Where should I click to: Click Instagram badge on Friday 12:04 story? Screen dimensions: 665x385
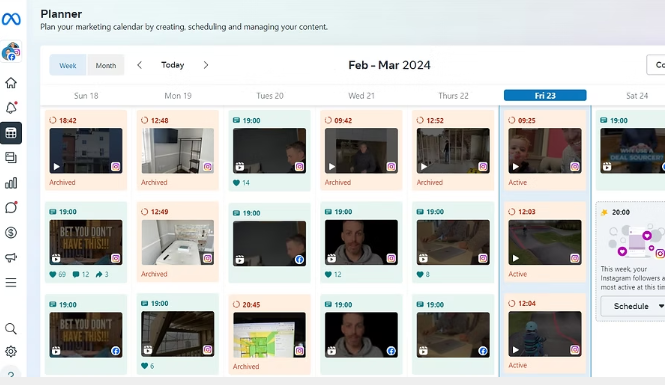575,350
